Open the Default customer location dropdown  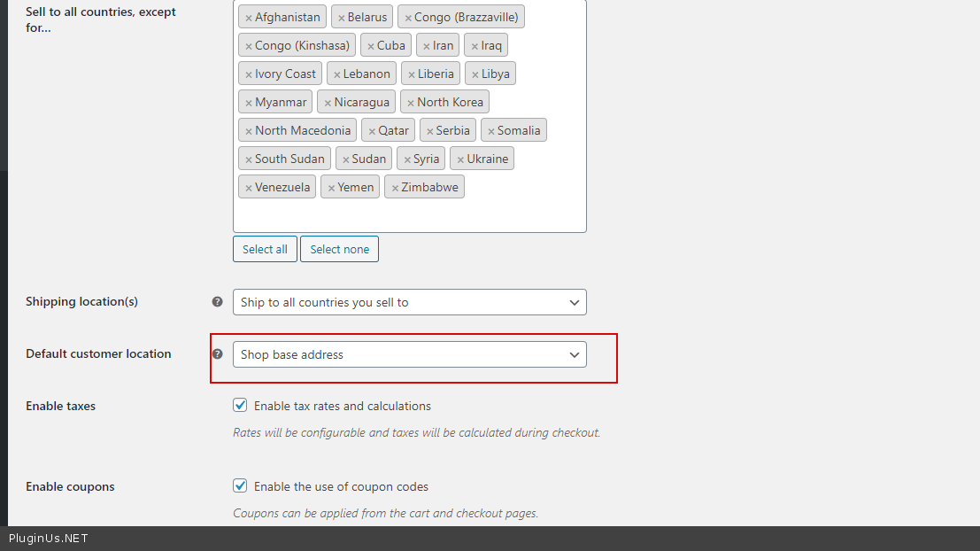pos(409,354)
